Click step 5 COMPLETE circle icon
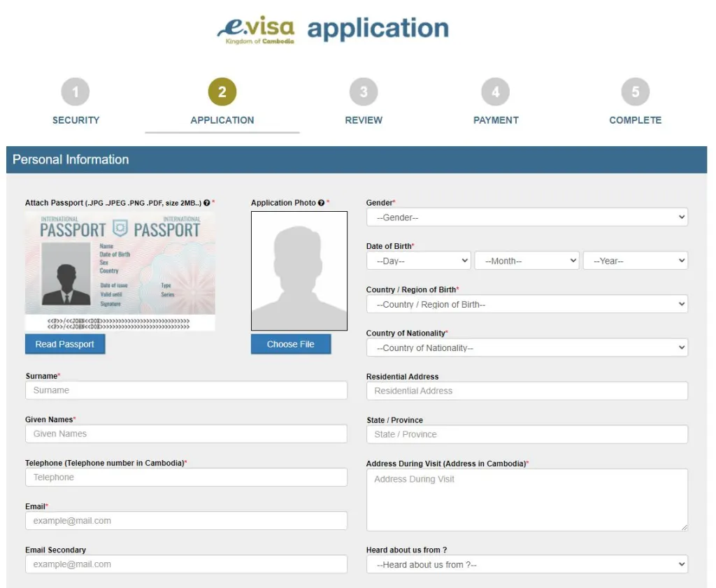This screenshot has width=716, height=588. tap(635, 92)
